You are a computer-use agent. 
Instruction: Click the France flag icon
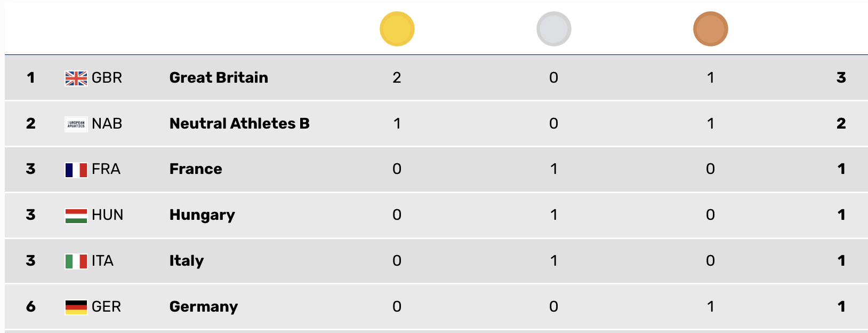click(x=76, y=170)
